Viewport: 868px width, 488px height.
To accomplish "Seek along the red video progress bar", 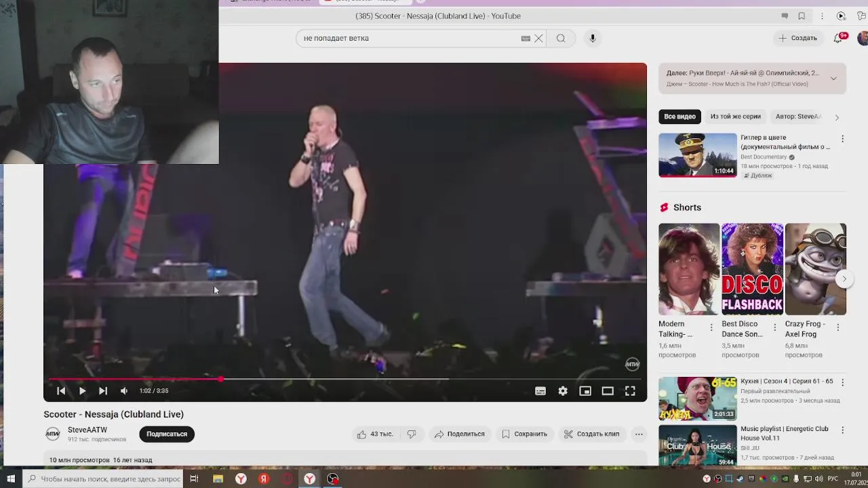I will pos(345,379).
